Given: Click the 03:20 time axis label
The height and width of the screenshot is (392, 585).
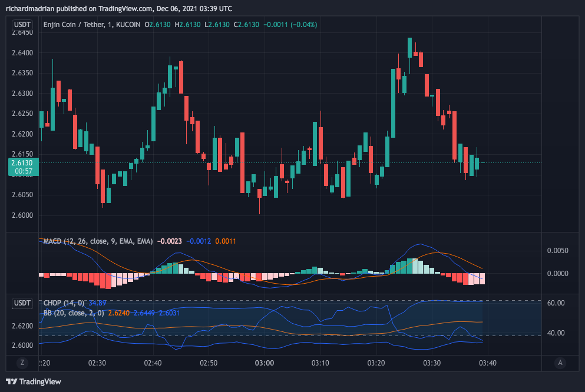Looking at the screenshot, I should tap(376, 363).
